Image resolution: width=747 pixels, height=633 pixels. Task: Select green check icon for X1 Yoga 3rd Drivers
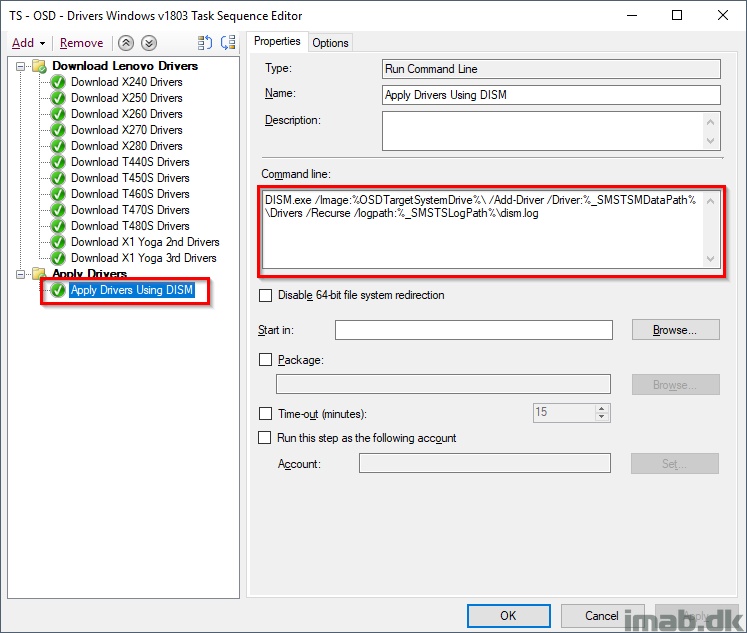pos(58,258)
